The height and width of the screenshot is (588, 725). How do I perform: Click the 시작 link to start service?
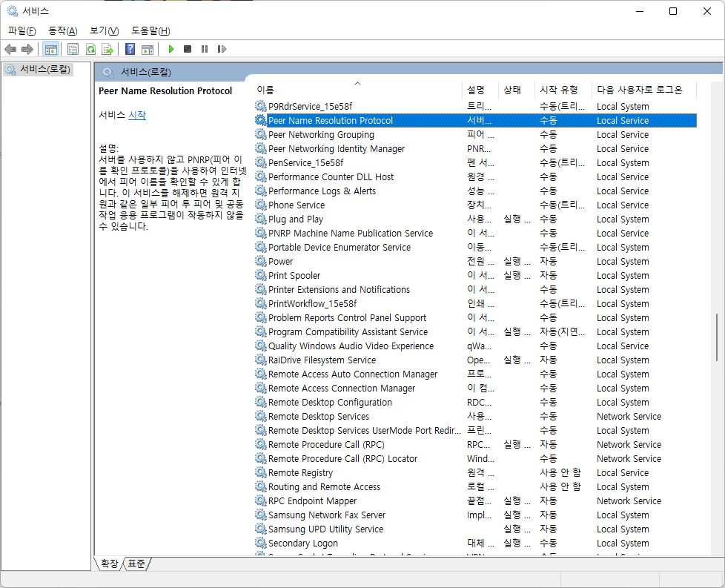137,115
